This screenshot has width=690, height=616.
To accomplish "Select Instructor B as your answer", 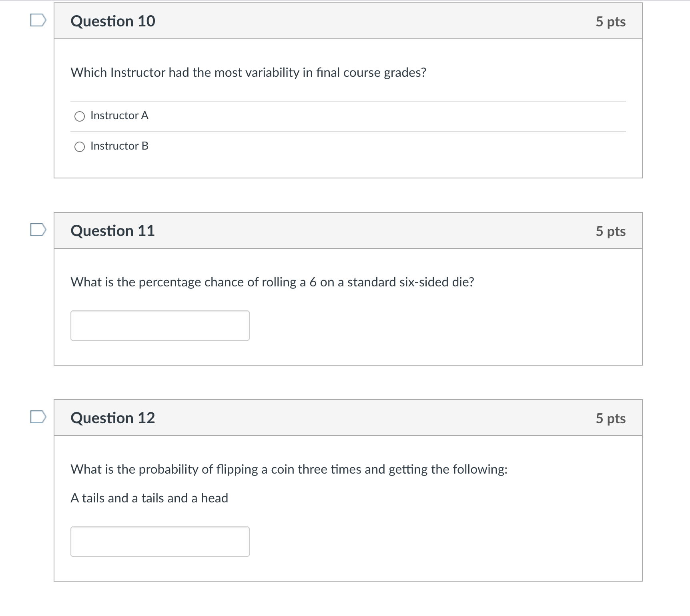I will [79, 146].
